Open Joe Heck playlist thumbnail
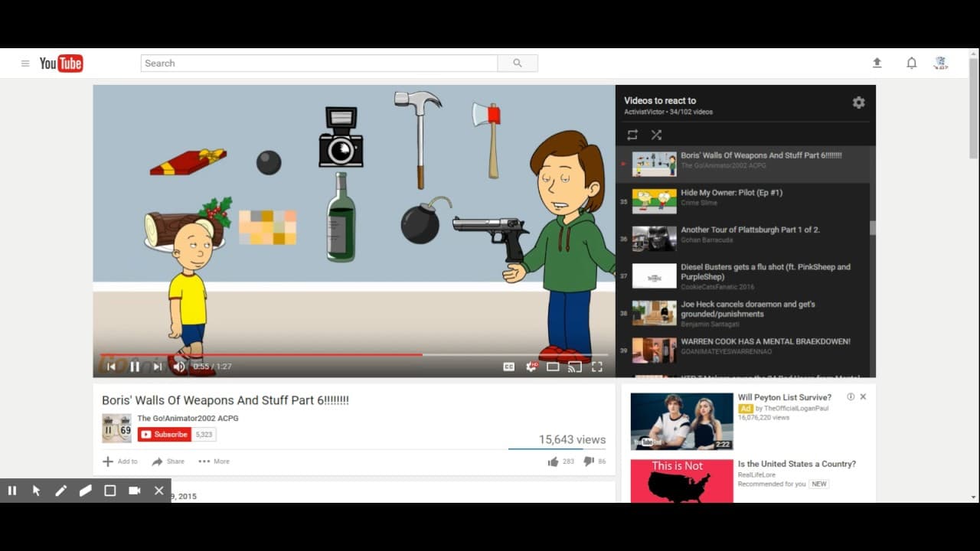Viewport: 980px width, 551px height. point(654,313)
